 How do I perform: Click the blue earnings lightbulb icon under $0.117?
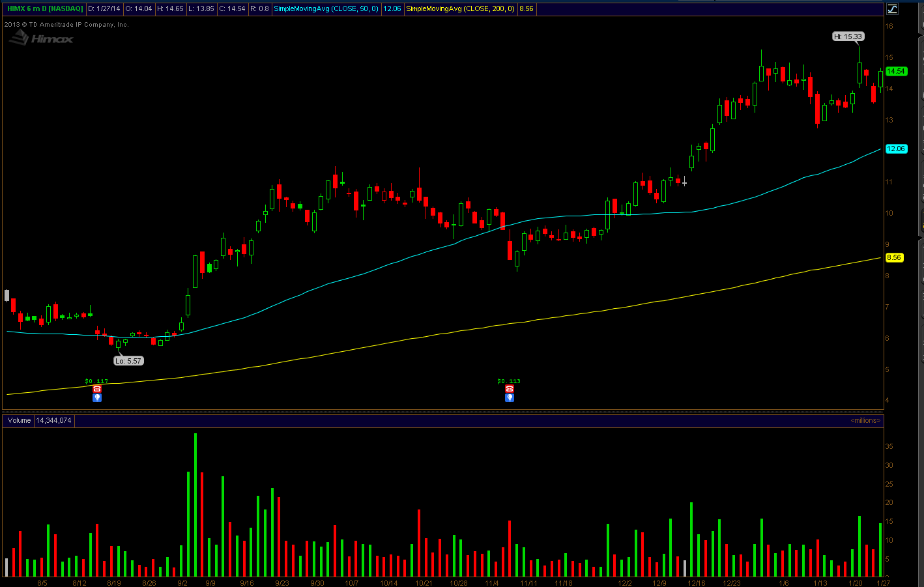click(97, 397)
